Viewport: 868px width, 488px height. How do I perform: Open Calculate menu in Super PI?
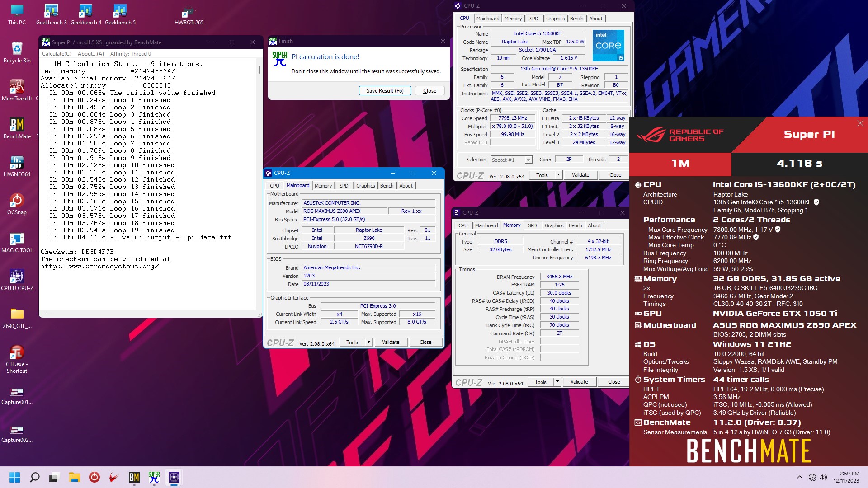[x=57, y=54]
